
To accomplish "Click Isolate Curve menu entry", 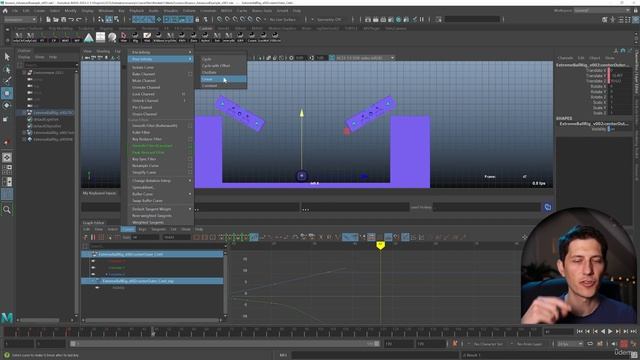I will (x=143, y=67).
